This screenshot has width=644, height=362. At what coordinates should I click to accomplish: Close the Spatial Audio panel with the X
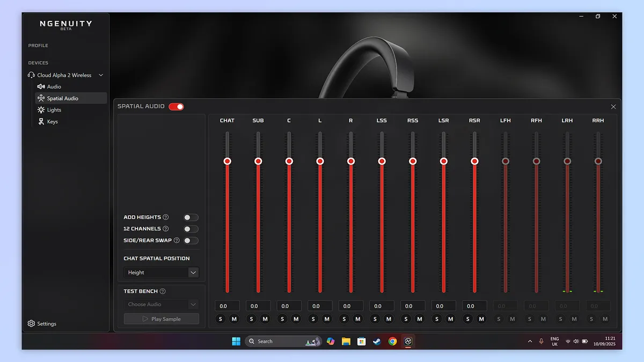pos(613,107)
